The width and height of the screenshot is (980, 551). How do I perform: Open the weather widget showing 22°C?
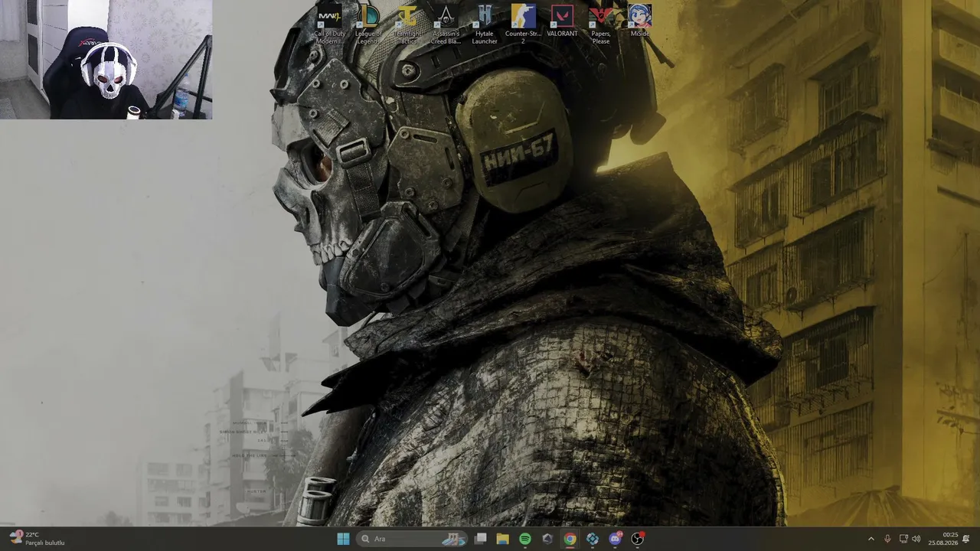(37, 539)
